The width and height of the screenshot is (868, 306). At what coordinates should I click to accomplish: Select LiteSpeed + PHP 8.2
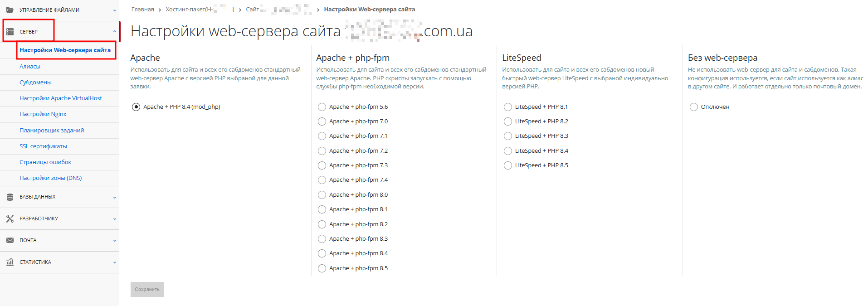tap(507, 121)
